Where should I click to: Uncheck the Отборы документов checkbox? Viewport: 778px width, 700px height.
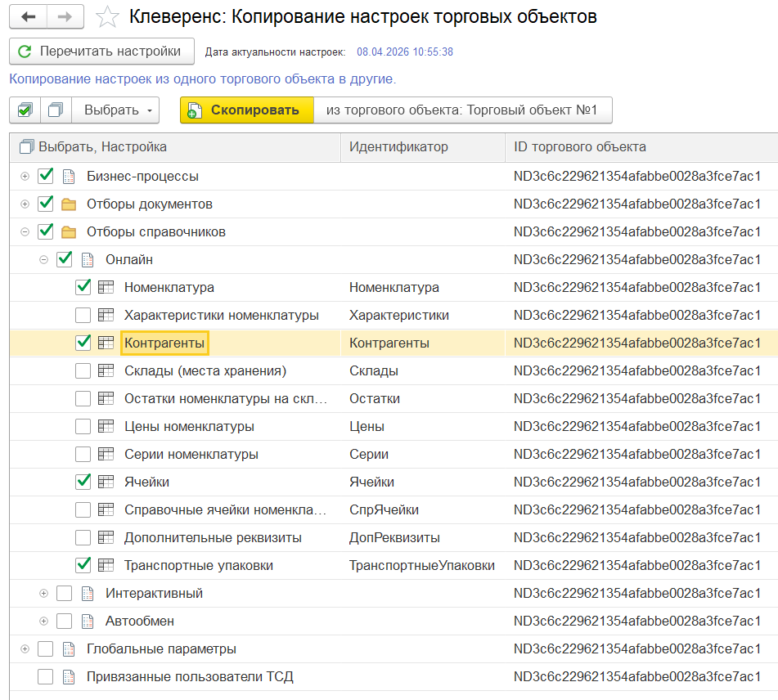(46, 204)
